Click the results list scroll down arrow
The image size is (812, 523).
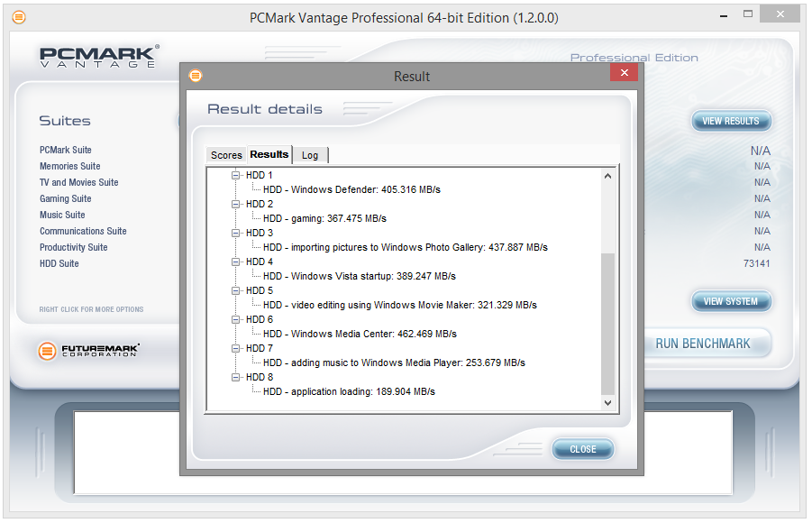(608, 403)
